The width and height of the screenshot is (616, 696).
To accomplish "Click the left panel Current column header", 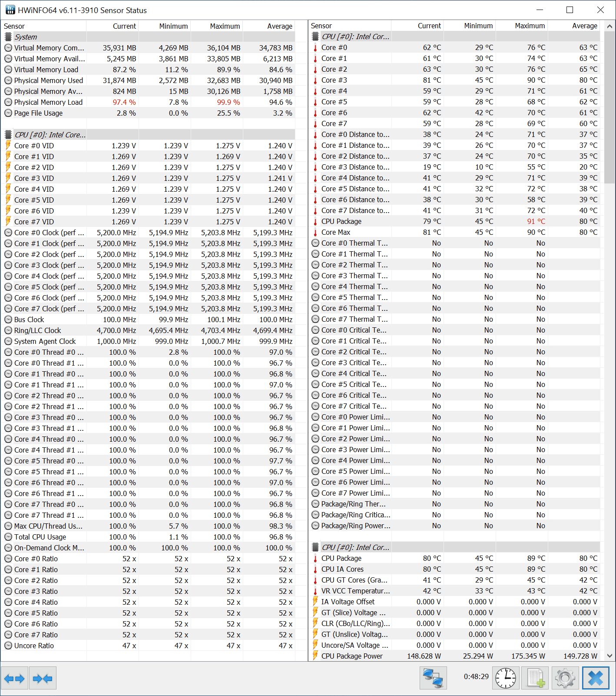I will point(113,26).
